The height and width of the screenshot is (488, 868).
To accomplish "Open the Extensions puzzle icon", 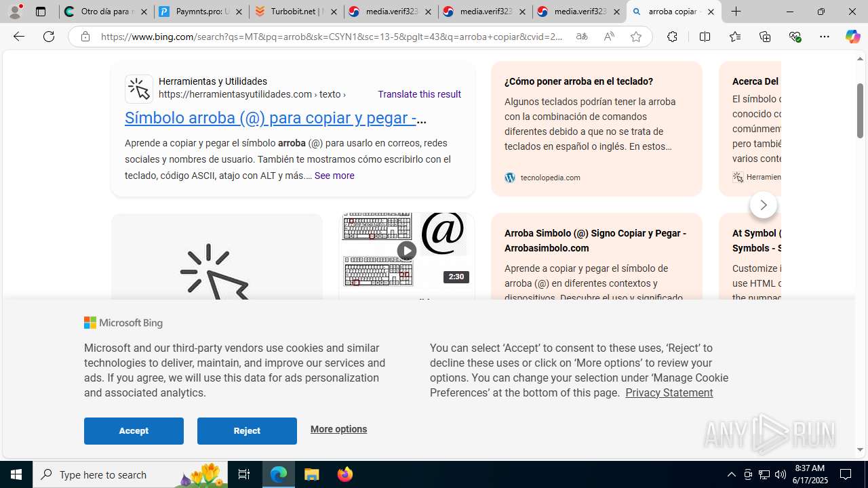I will click(x=672, y=37).
